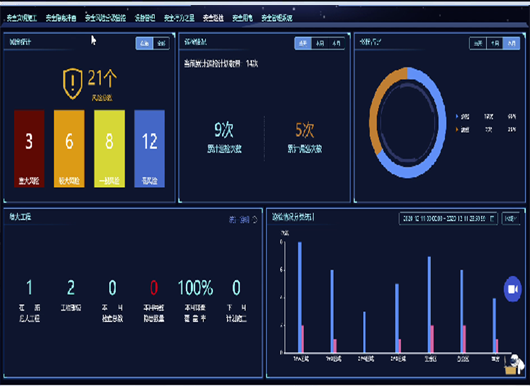
Task: Click the blue risk bar showing 12
Action: pyautogui.click(x=149, y=148)
